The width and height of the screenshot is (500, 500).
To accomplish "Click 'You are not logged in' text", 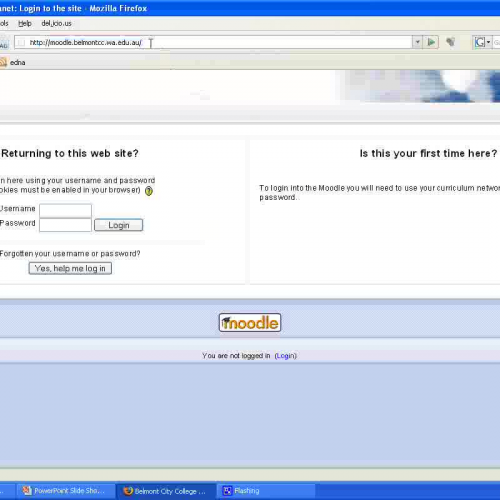I will [x=236, y=356].
